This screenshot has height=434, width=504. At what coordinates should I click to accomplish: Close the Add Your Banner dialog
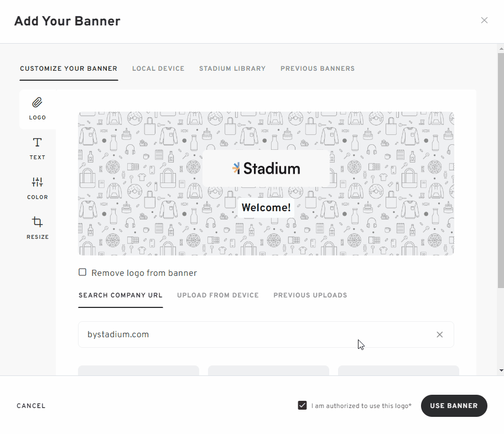[484, 20]
